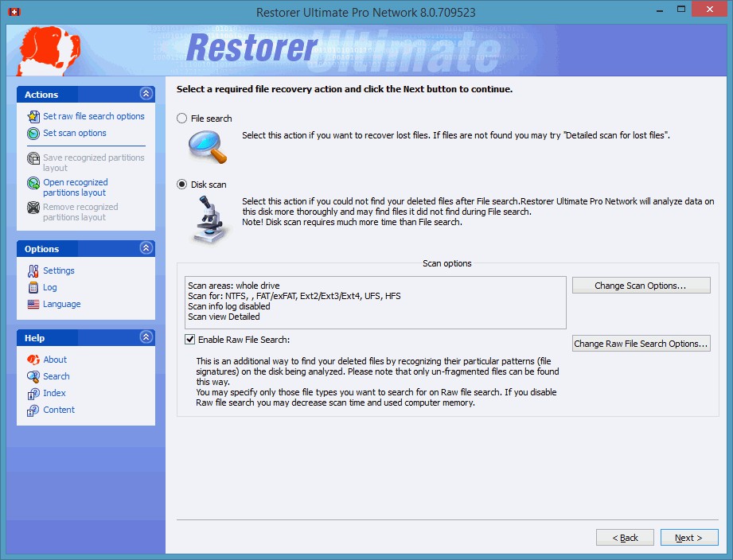The width and height of the screenshot is (733, 560).
Task: Open the Help Search link
Action: pyautogui.click(x=56, y=376)
